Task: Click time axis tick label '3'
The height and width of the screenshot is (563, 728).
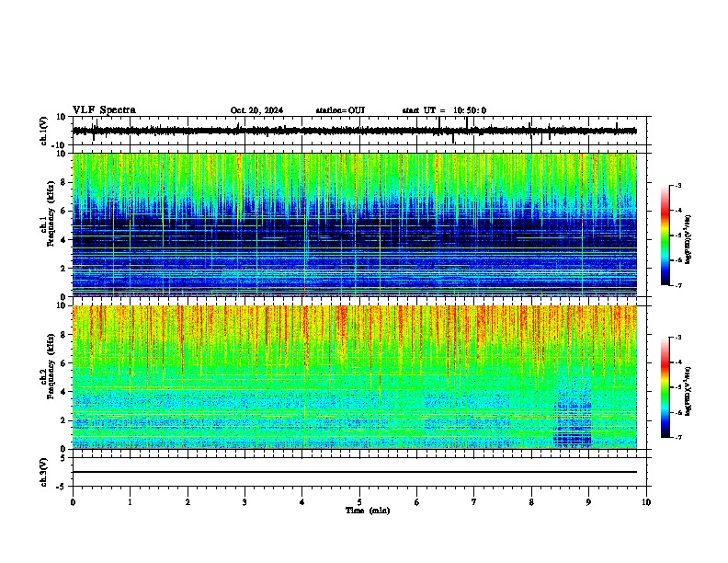Action: pyautogui.click(x=245, y=501)
